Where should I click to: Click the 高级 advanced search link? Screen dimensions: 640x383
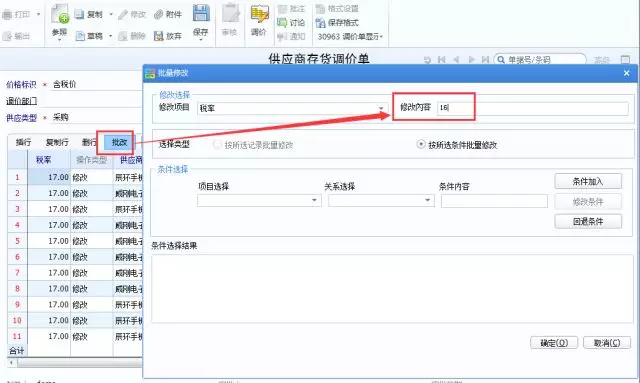[x=602, y=60]
